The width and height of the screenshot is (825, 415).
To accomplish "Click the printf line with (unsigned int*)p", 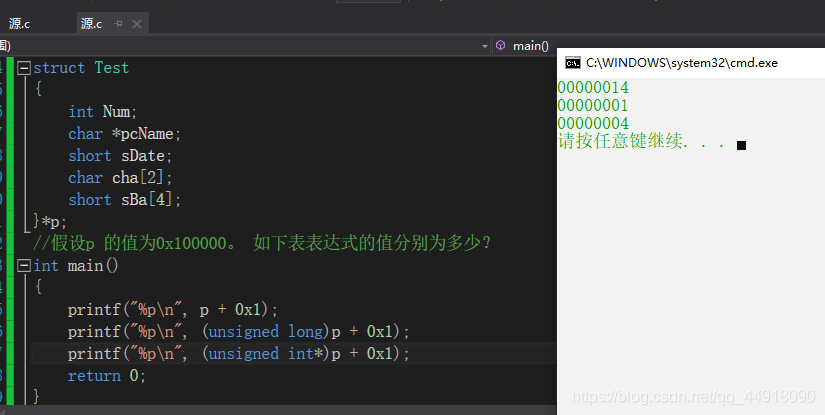I will 238,353.
